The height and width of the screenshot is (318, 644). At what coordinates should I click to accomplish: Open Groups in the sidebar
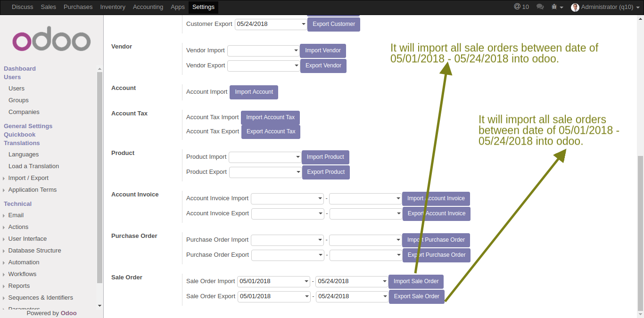[x=18, y=100]
